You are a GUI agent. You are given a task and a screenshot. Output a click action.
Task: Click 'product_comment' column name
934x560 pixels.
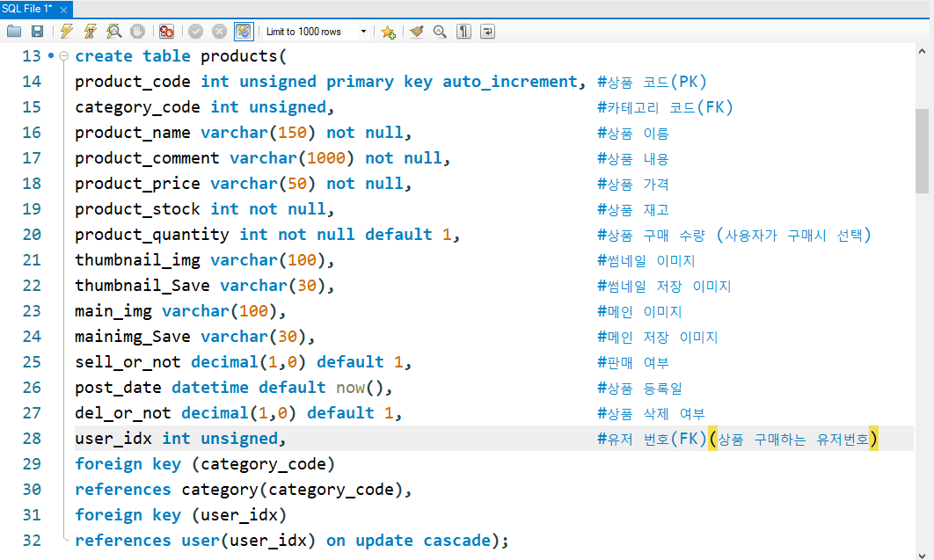click(x=147, y=158)
